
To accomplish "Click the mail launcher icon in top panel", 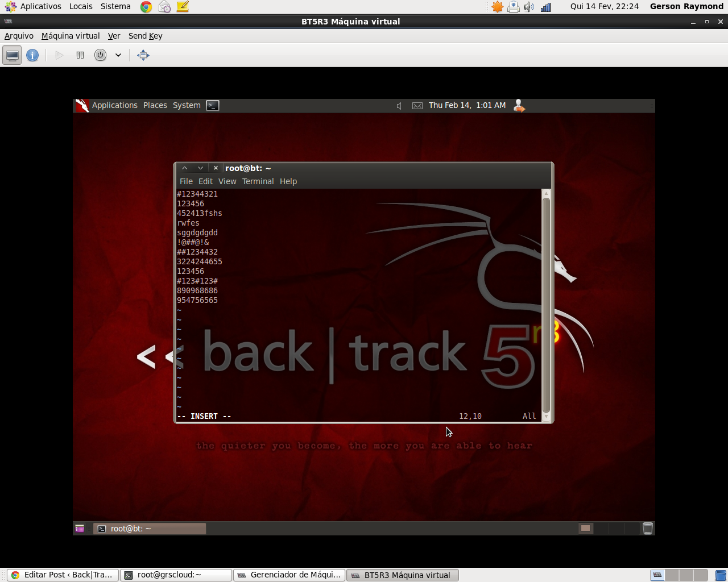I will click(164, 7).
